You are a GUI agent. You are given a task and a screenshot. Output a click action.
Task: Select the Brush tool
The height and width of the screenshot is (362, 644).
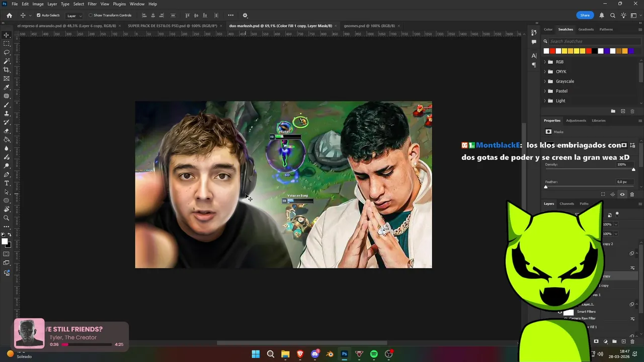7,105
